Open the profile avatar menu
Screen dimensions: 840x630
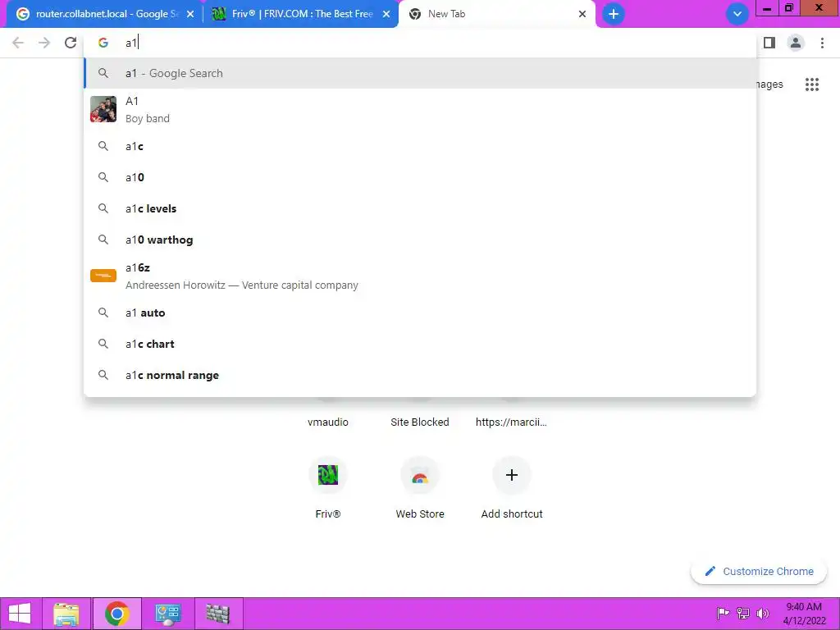[796, 43]
